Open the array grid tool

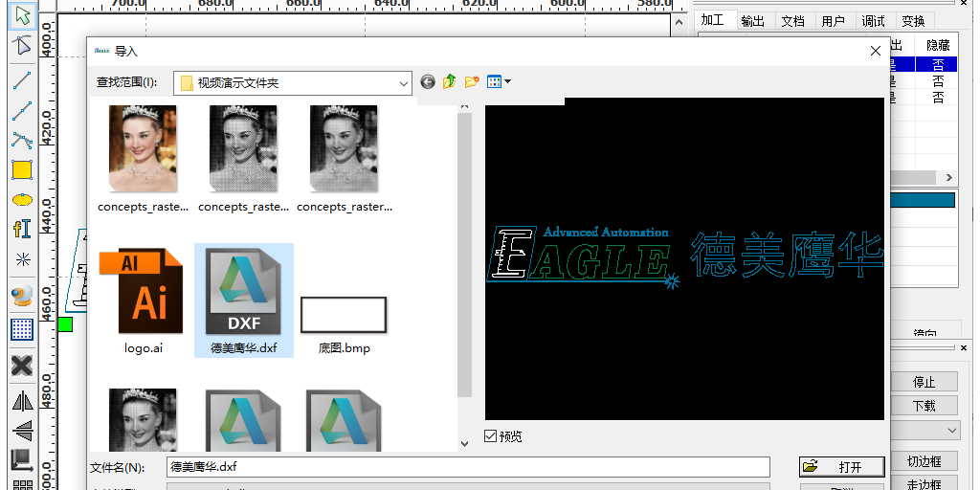pos(23,329)
